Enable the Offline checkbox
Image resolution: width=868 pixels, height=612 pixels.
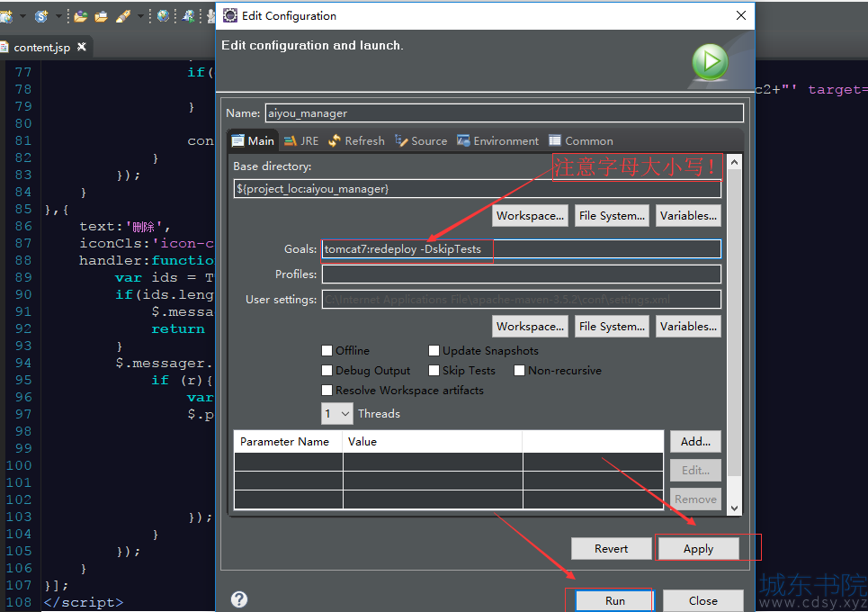[327, 351]
